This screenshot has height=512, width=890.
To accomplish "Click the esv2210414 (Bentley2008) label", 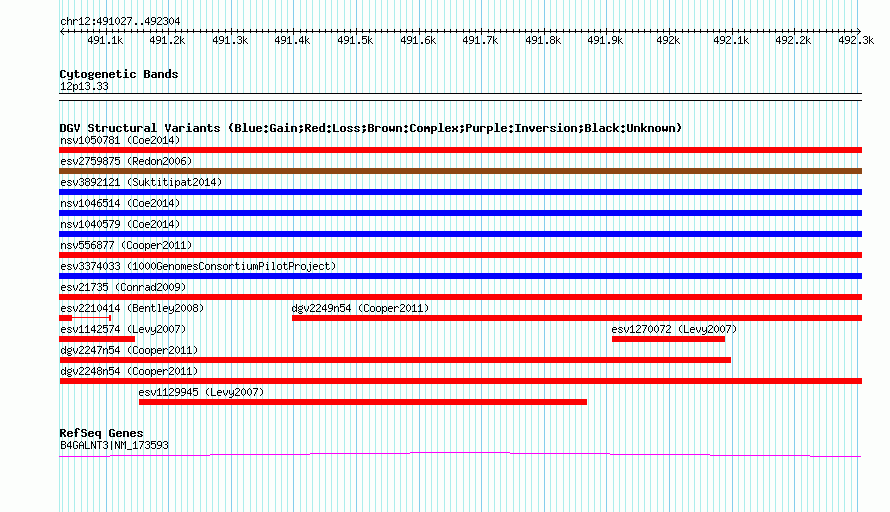I will [132, 308].
